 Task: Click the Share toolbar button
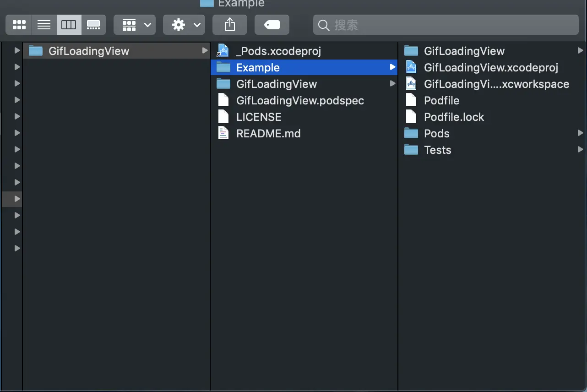pyautogui.click(x=230, y=25)
